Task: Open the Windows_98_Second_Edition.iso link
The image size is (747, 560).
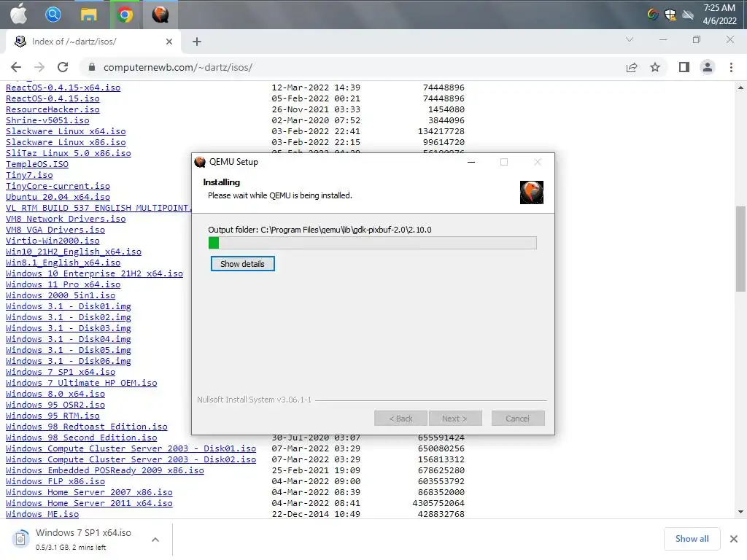Action: tap(82, 438)
